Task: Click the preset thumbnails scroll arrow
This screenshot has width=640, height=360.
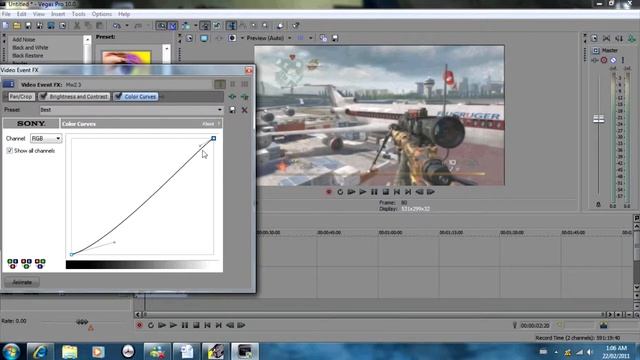Action: pos(167,49)
